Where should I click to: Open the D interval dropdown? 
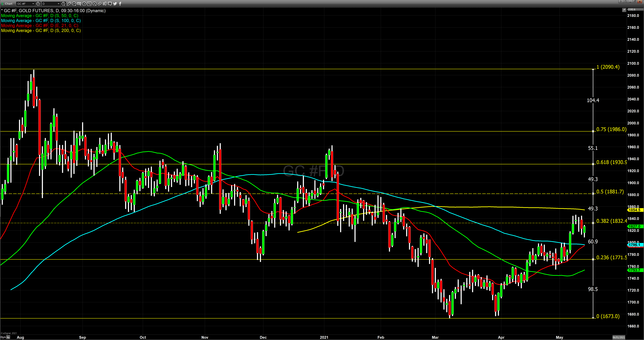pos(51,4)
